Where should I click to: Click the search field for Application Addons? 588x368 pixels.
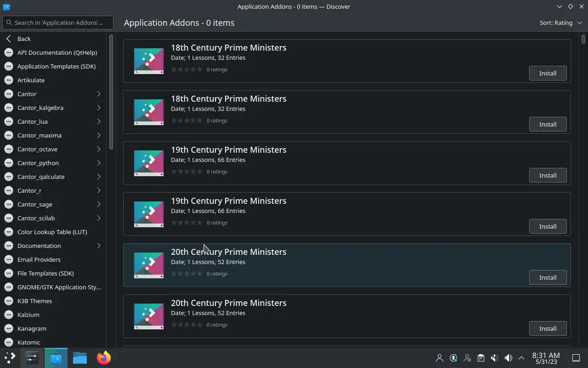(x=57, y=23)
